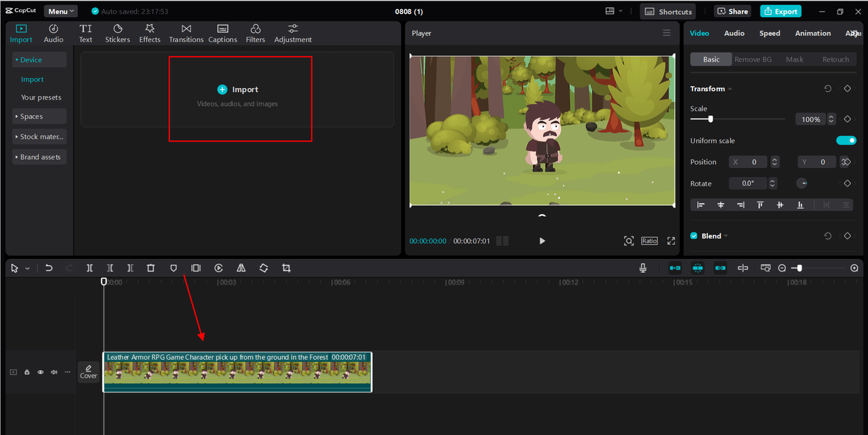The height and width of the screenshot is (435, 868).
Task: Switch to the Animation tab
Action: pyautogui.click(x=813, y=33)
